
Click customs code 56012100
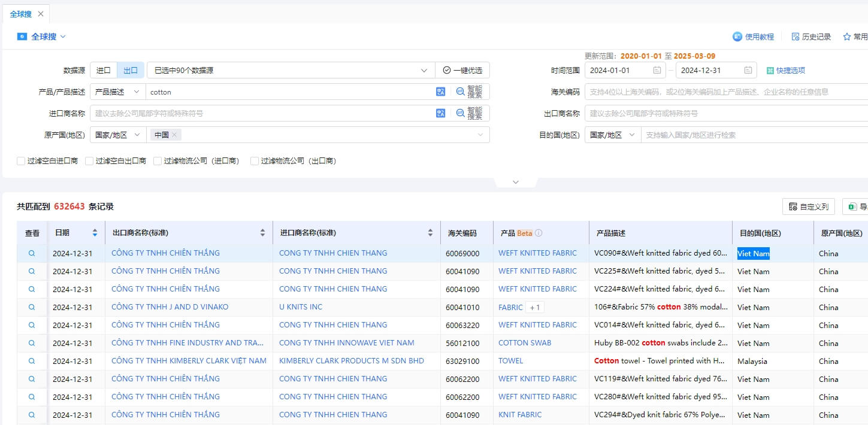[x=462, y=343]
